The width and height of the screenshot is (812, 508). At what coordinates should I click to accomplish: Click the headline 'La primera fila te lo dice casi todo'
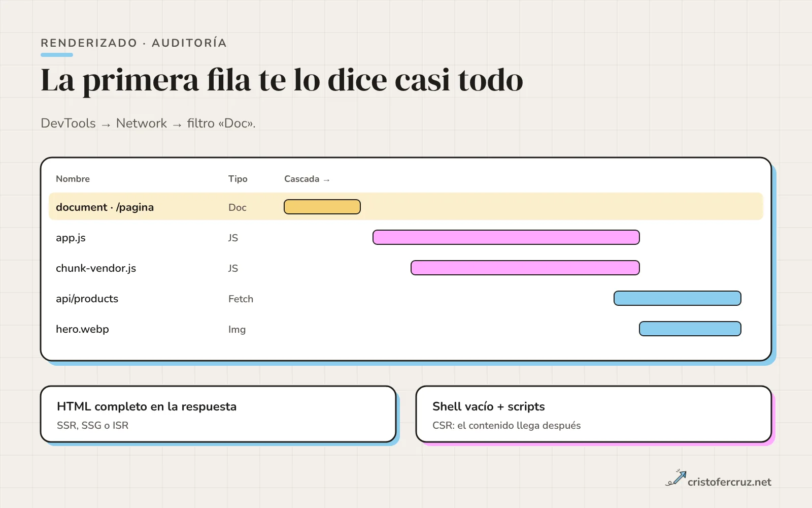point(282,80)
